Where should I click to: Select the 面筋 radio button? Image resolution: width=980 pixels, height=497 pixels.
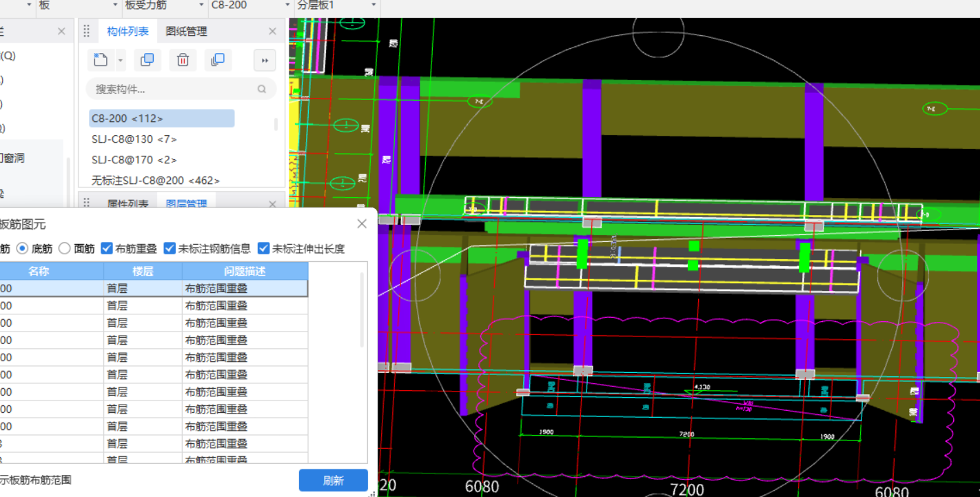[64, 248]
